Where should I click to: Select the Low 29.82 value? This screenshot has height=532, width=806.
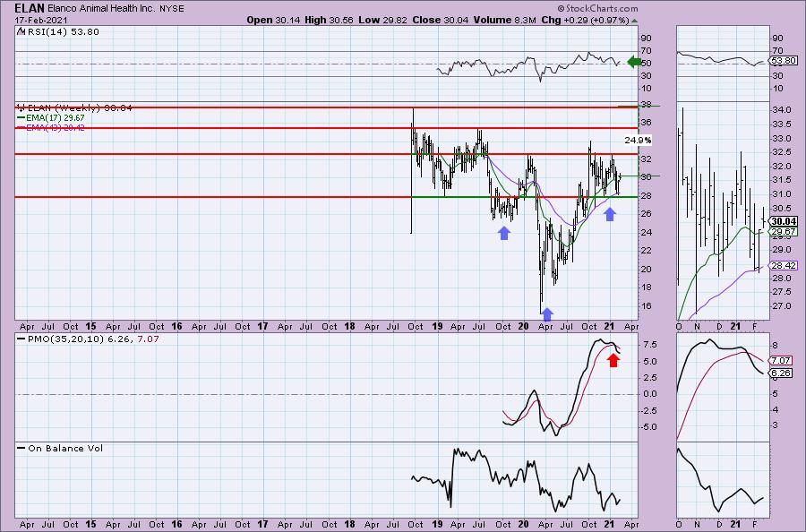[383, 20]
